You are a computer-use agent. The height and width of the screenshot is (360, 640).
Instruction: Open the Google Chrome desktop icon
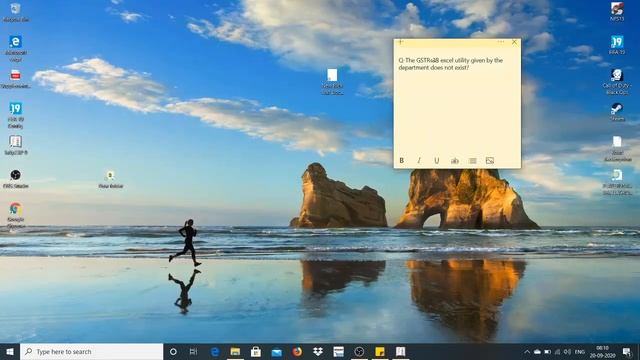16,216
